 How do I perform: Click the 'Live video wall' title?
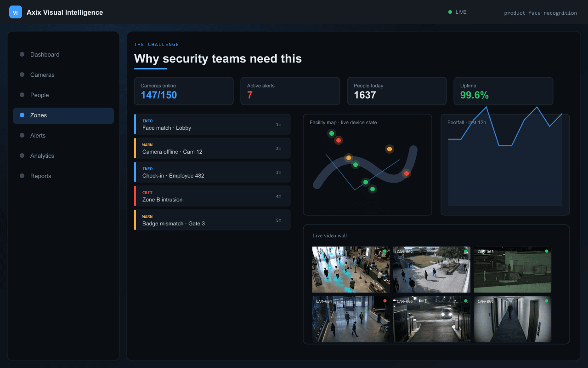(x=330, y=236)
